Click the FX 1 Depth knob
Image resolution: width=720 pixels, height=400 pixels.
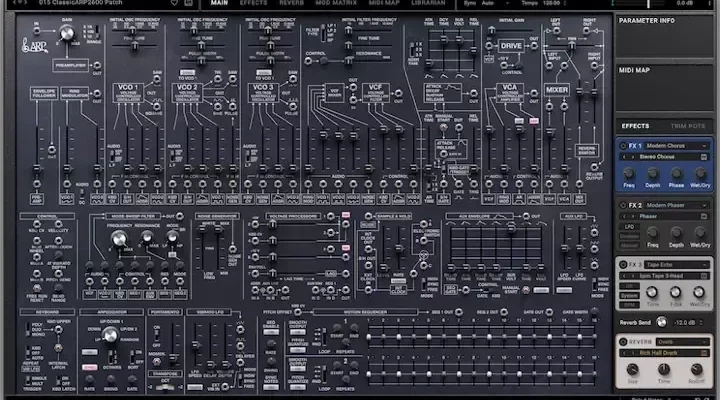coord(652,174)
